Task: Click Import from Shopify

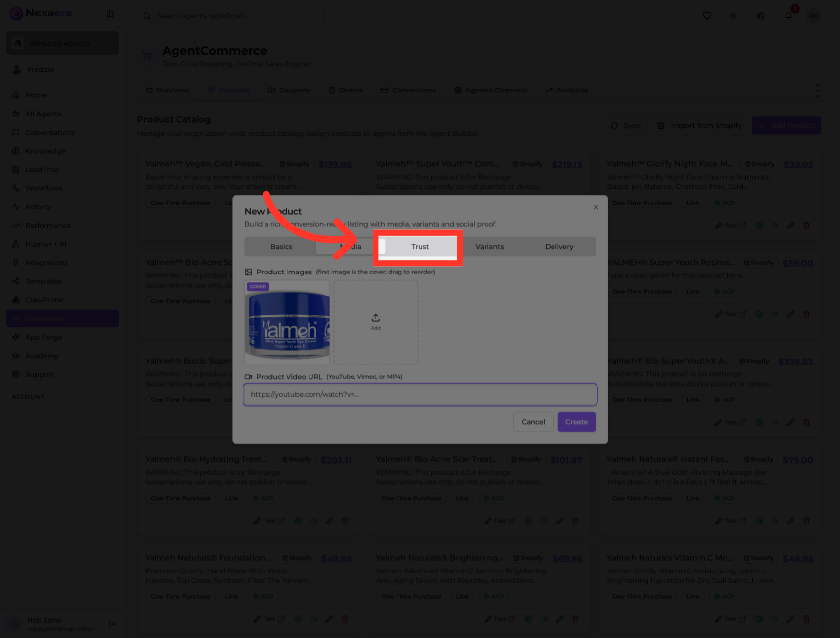Action: pos(699,125)
